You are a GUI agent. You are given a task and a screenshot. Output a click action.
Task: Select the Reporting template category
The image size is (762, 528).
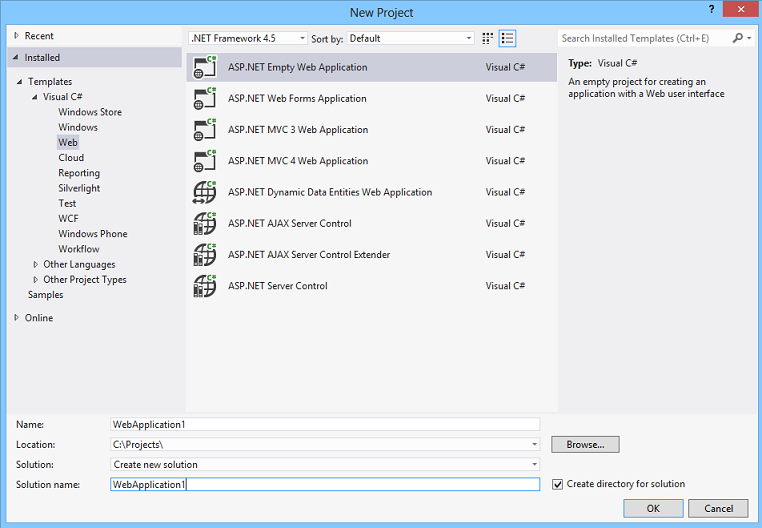point(79,173)
